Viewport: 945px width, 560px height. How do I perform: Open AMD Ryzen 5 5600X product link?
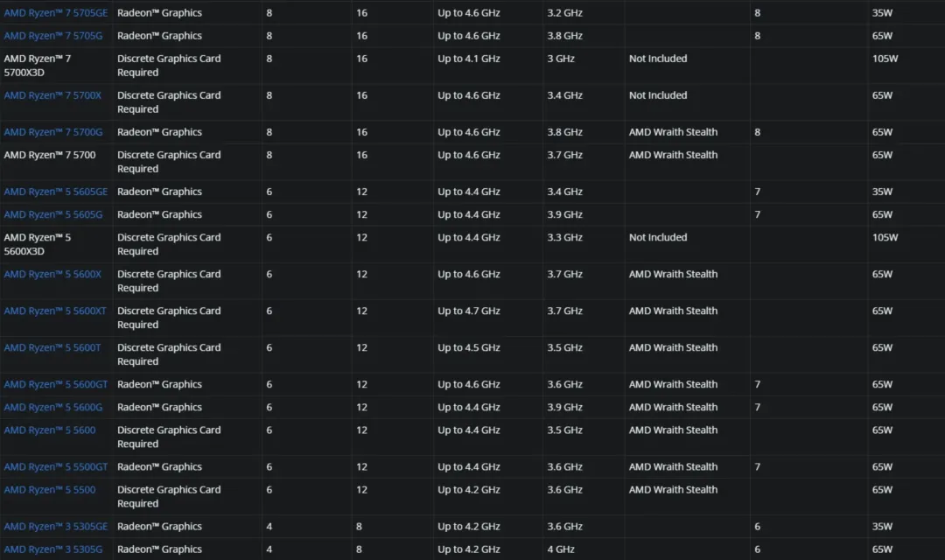[x=52, y=274]
